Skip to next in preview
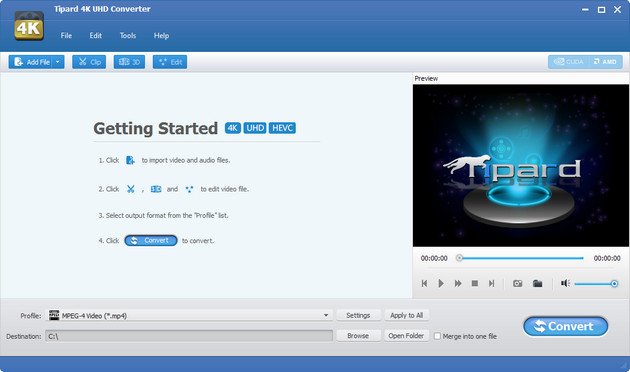Viewport: 630px width, 372px height. click(491, 283)
